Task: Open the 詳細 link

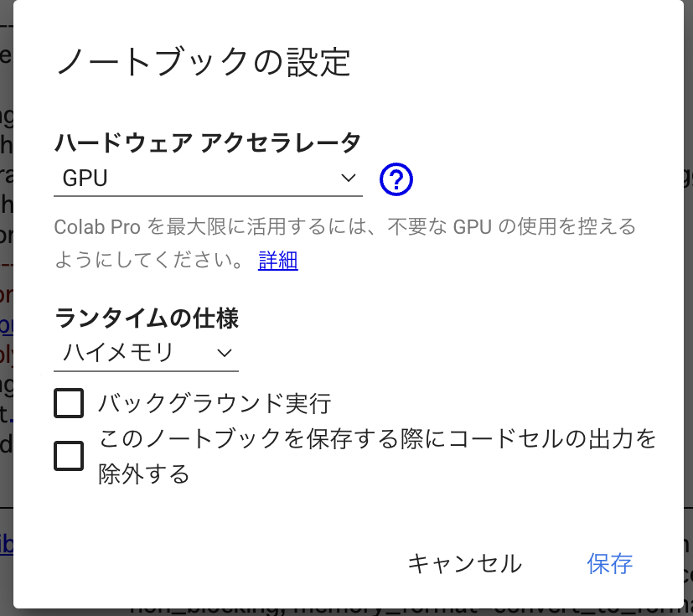Action: pyautogui.click(x=278, y=261)
